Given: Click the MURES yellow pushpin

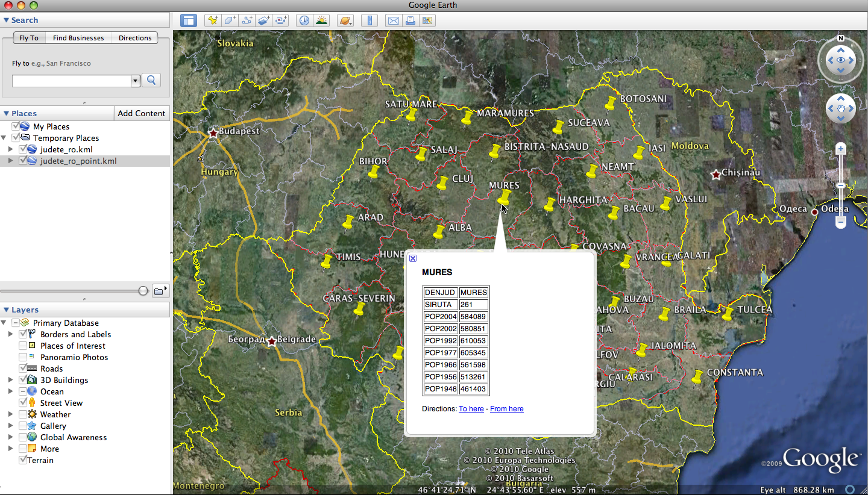Looking at the screenshot, I should pyautogui.click(x=504, y=198).
